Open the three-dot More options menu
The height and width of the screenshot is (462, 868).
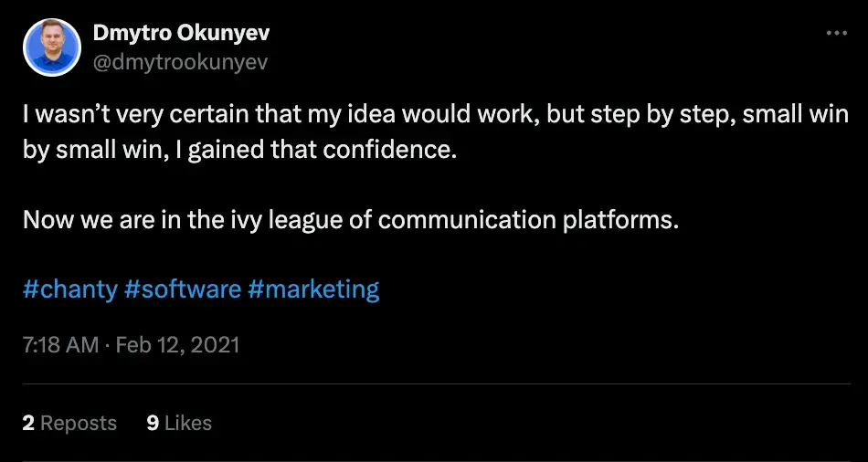836,33
